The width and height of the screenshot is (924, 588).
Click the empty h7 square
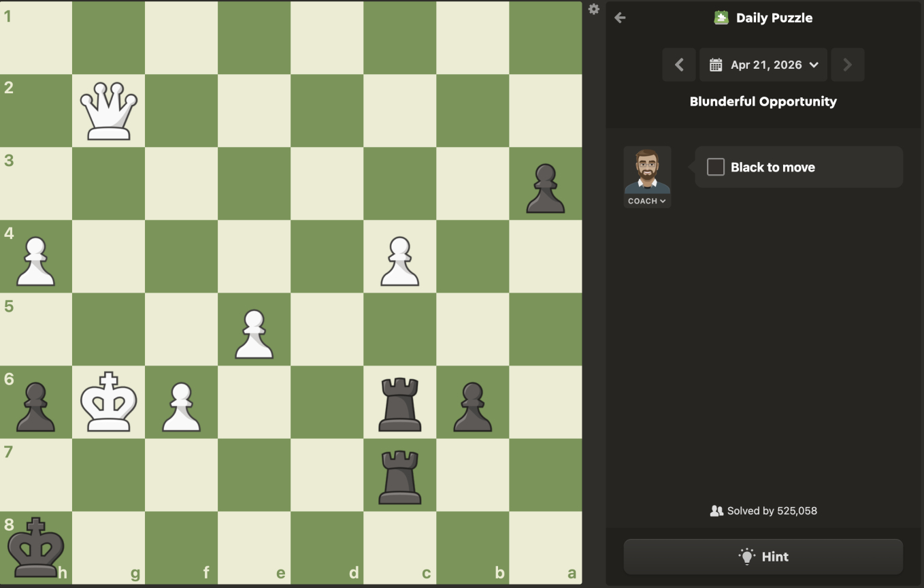(x=35, y=475)
